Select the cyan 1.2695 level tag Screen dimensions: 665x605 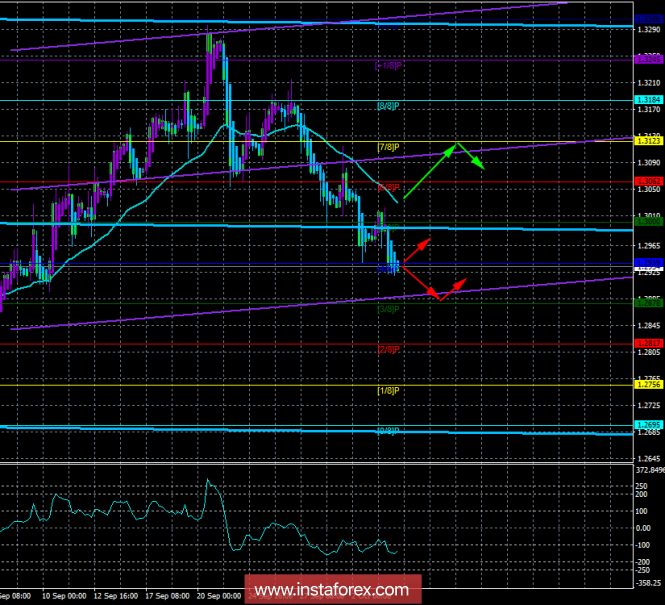coord(649,425)
